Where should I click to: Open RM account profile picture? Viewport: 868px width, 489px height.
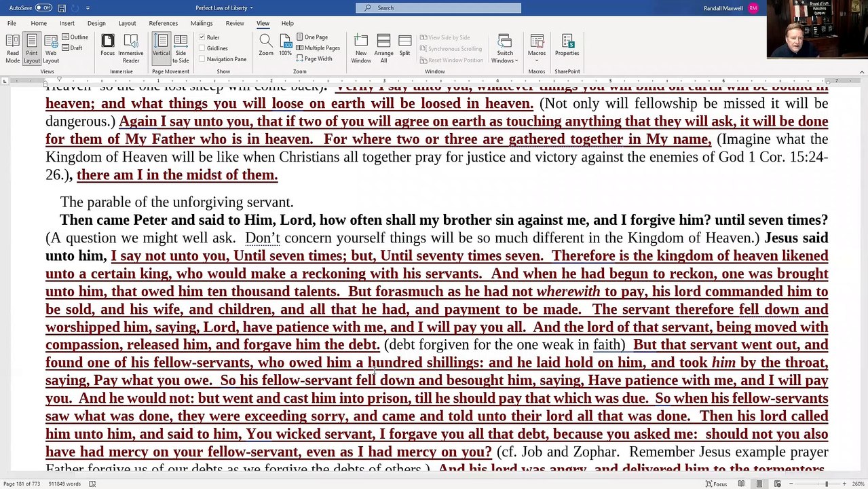(x=754, y=8)
